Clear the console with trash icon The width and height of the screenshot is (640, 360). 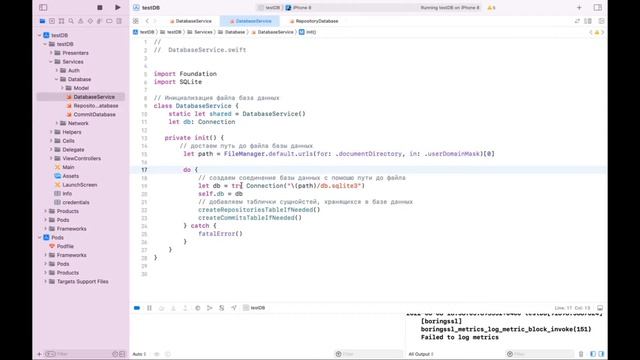(x=581, y=354)
